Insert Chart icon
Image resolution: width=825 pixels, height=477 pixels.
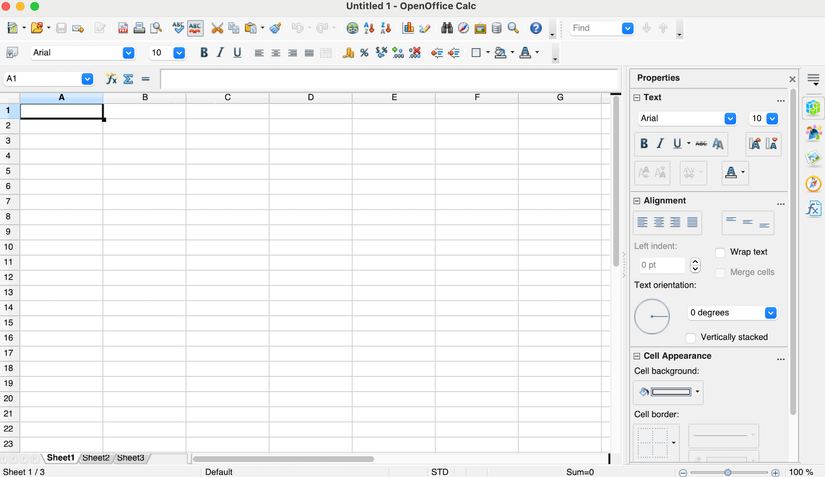408,28
